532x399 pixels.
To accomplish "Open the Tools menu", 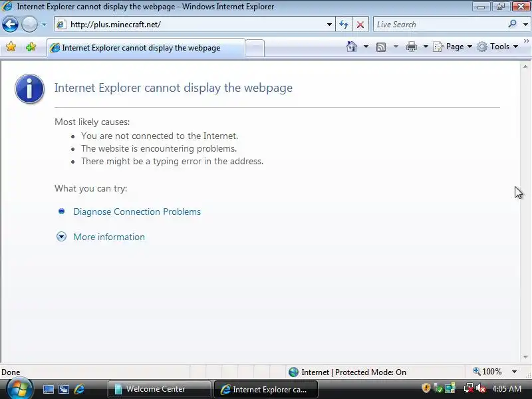I will pos(497,47).
